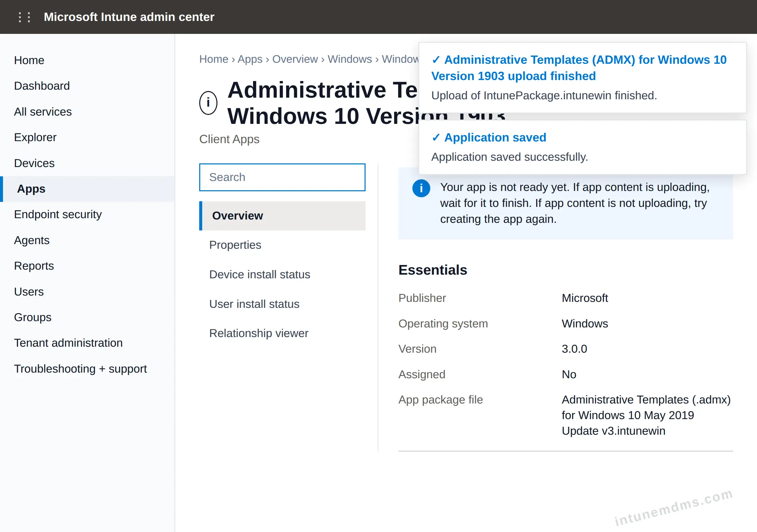This screenshot has height=532, width=757.
Task: Click the Microsoft Intune admin center title
Action: tap(129, 17)
